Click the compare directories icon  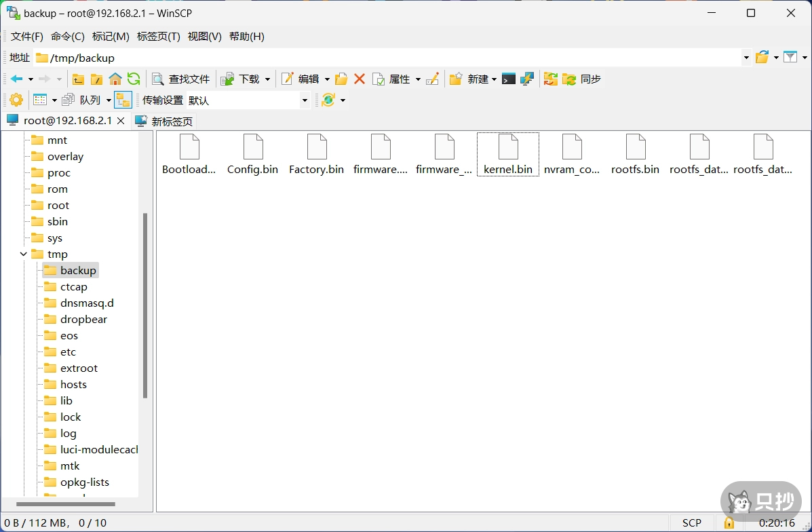pos(550,79)
